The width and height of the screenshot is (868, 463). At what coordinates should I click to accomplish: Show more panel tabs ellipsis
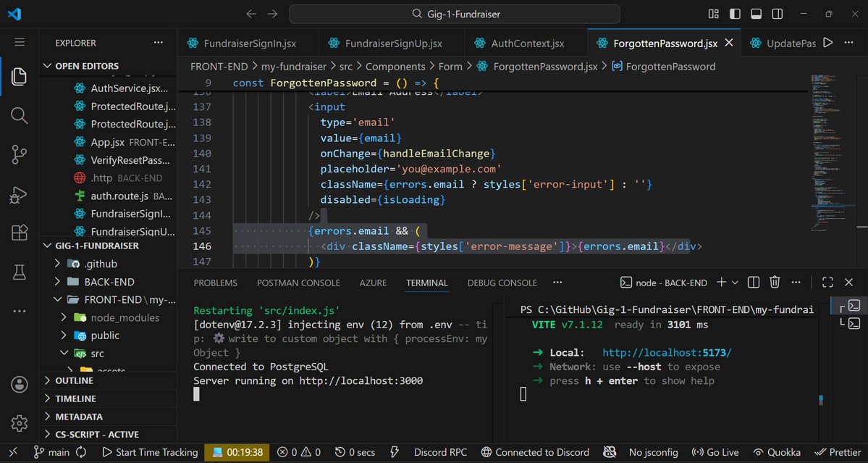(x=557, y=283)
